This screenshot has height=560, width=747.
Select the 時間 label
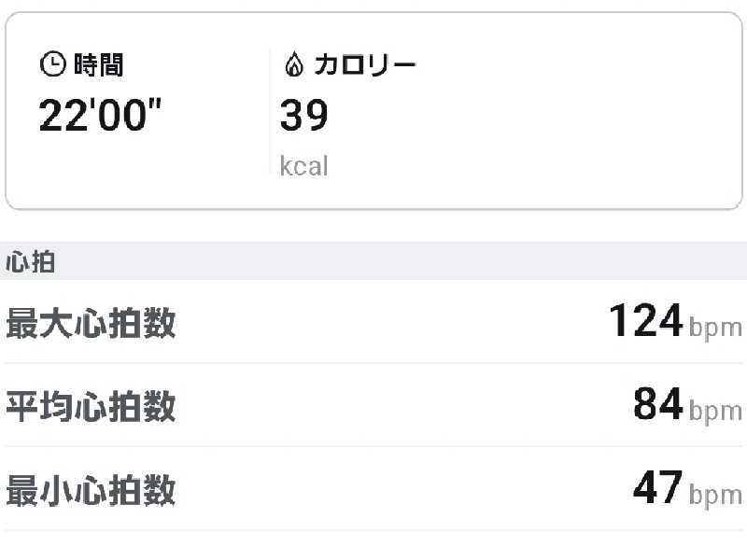tap(98, 64)
